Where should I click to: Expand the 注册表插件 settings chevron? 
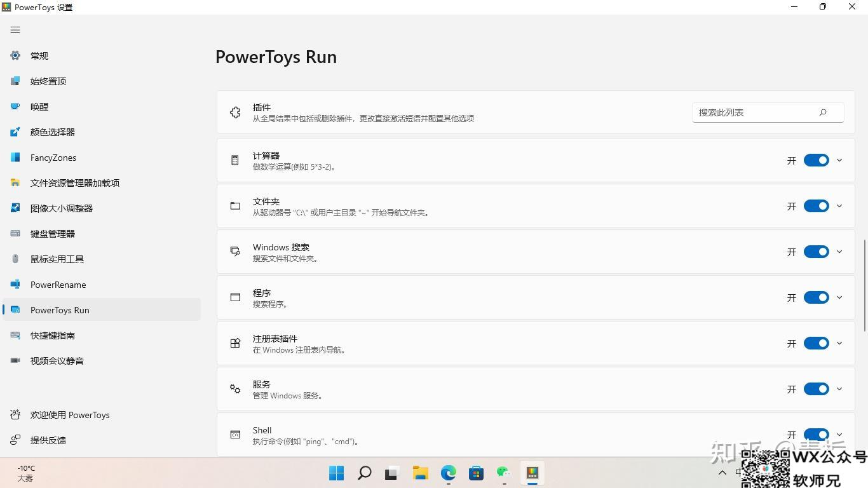coord(839,343)
